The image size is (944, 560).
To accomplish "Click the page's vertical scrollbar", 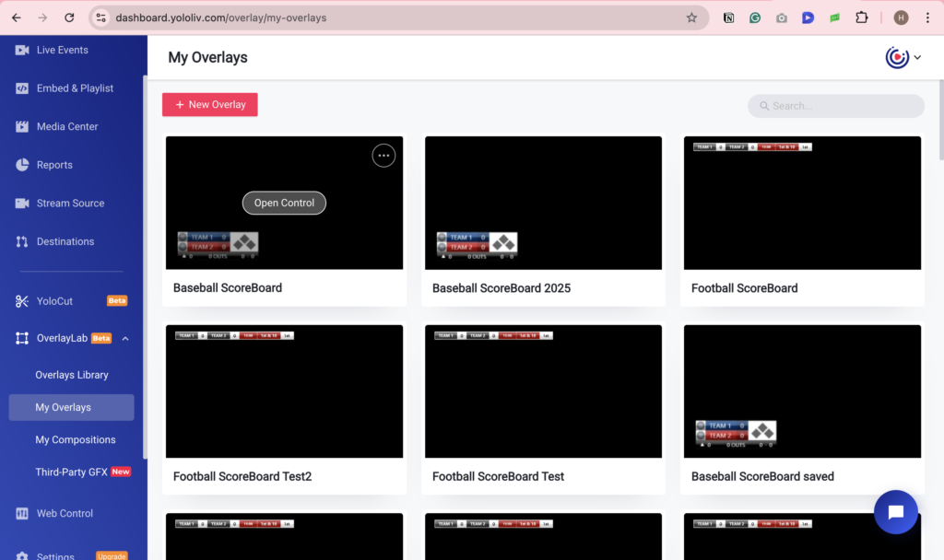I will click(x=941, y=121).
